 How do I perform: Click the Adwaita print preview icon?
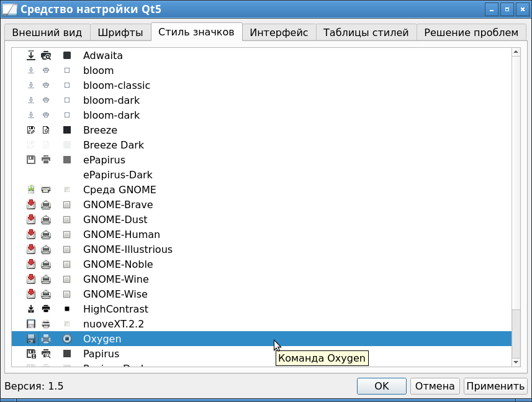pyautogui.click(x=46, y=55)
